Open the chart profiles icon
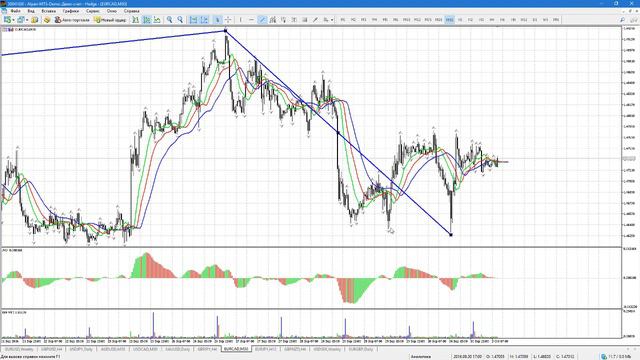Image resolution: width=640 pixels, height=360 pixels. click(x=20, y=20)
